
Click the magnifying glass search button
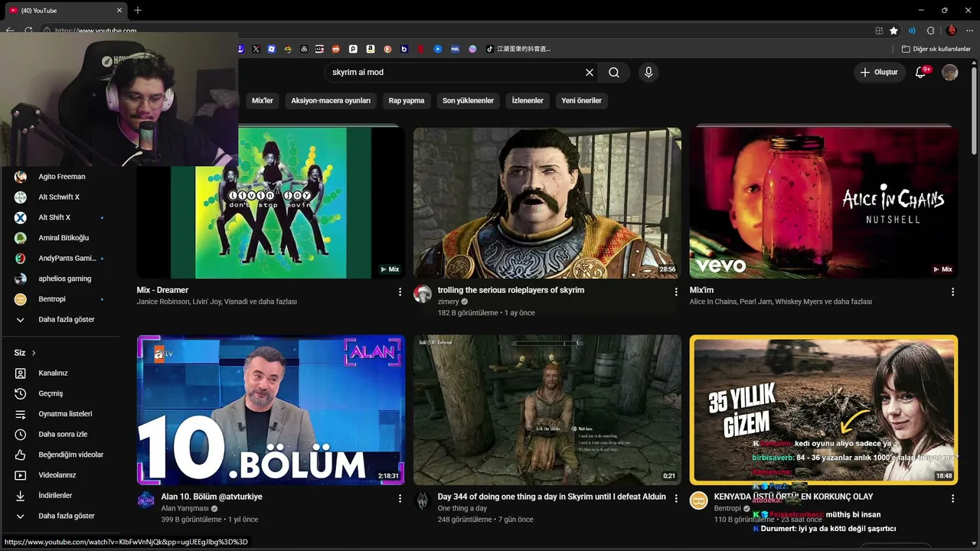coord(614,72)
